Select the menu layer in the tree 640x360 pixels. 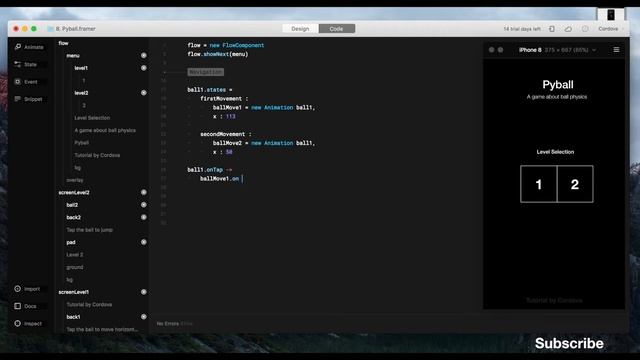(73, 56)
